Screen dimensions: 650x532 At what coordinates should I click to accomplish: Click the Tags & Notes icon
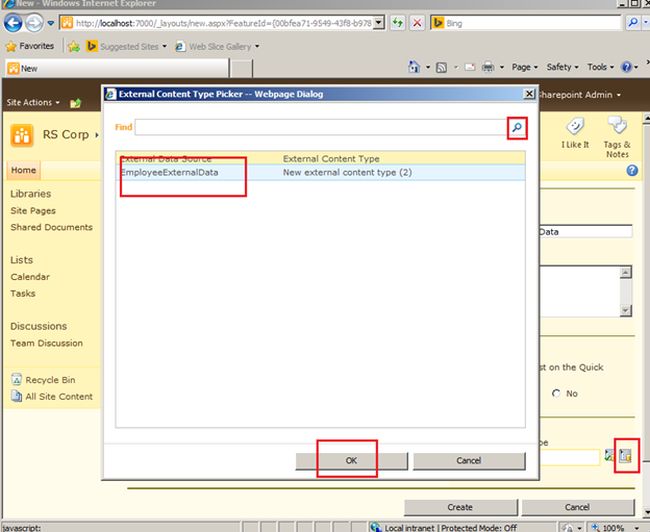click(x=617, y=137)
